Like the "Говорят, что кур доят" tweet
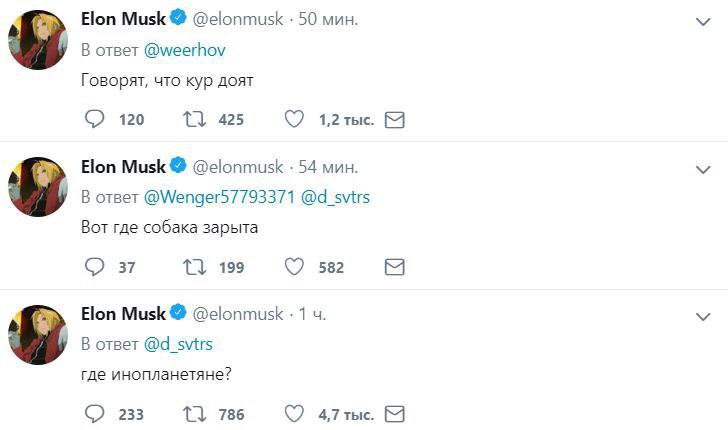This screenshot has width=728, height=430. (295, 120)
